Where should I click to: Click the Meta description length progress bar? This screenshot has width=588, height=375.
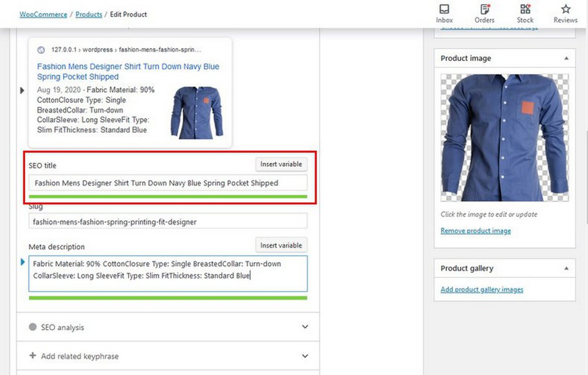(168, 298)
